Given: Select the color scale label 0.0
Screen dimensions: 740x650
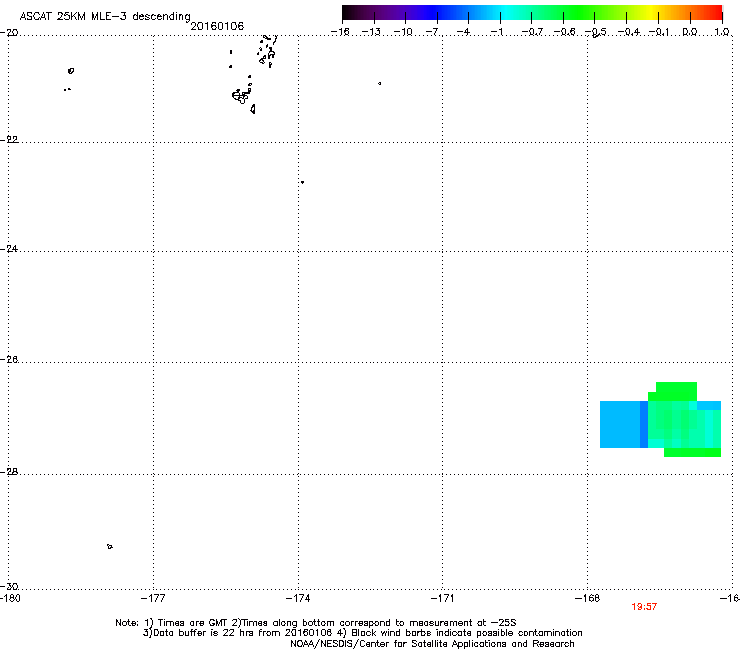Looking at the screenshot, I should (x=690, y=32).
